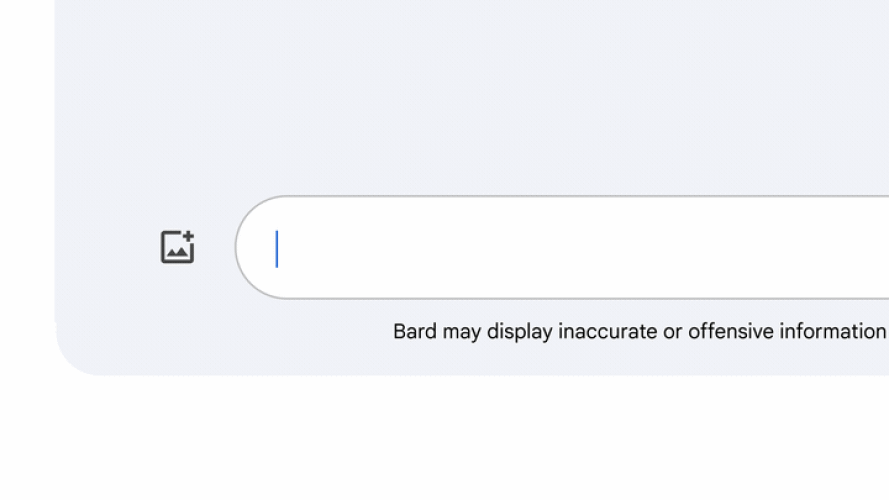
Task: Tap the picture icon with the plus sign
Action: (x=177, y=247)
